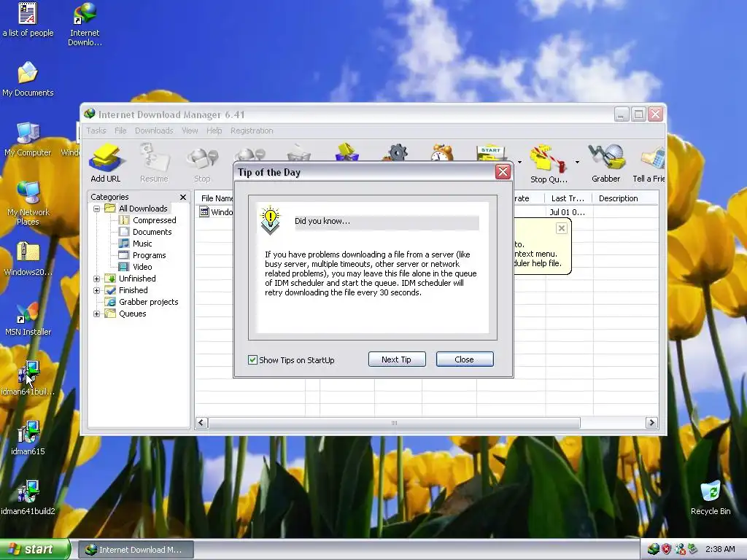Open the Stop Queue dropdown arrow
Screen dimensions: 747x560
tap(577, 163)
